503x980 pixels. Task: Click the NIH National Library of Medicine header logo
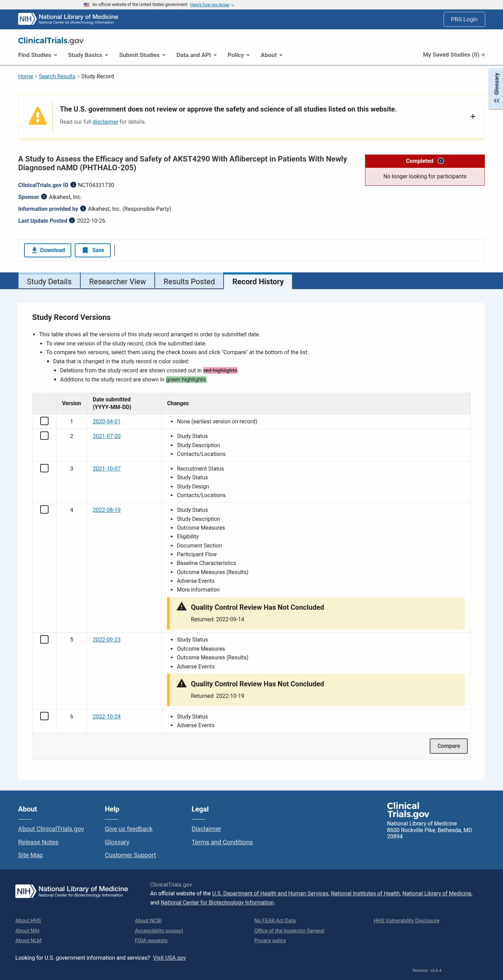tap(68, 19)
